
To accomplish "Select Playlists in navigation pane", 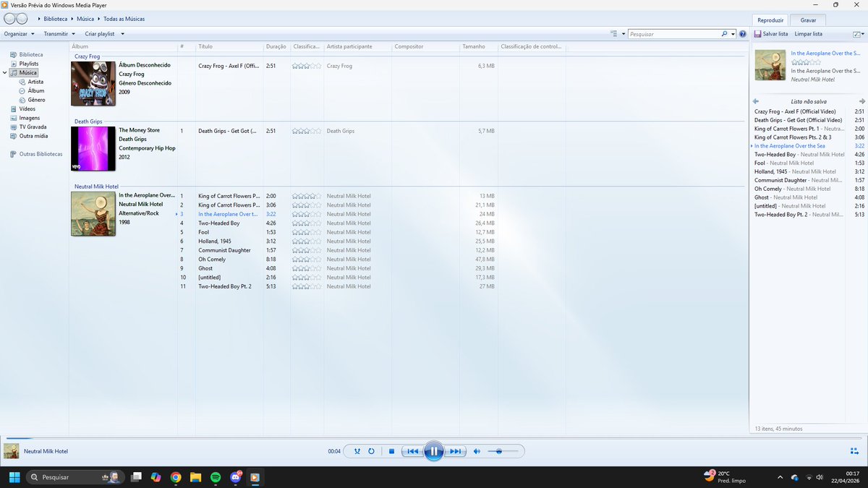I will [24, 64].
